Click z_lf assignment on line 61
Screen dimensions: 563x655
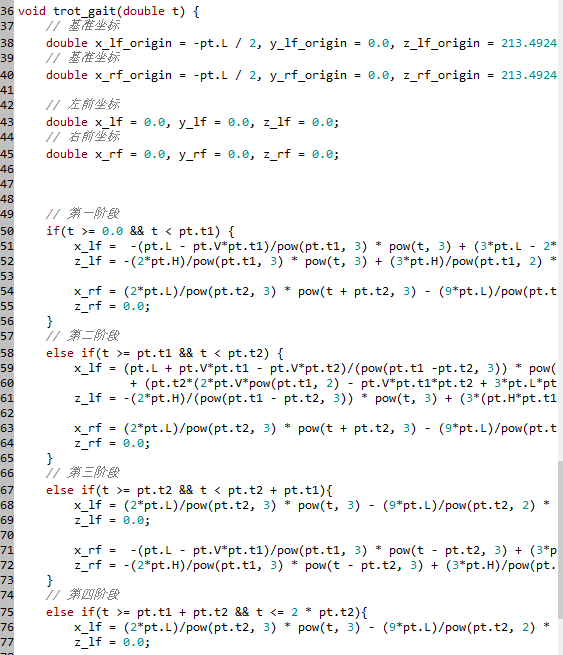click(x=315, y=398)
